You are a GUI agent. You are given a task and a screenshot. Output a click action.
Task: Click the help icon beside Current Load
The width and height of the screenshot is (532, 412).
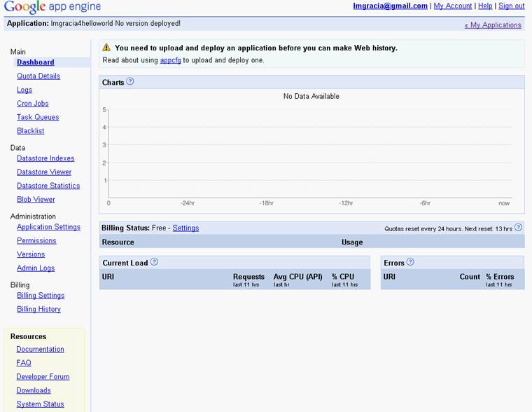pos(154,262)
